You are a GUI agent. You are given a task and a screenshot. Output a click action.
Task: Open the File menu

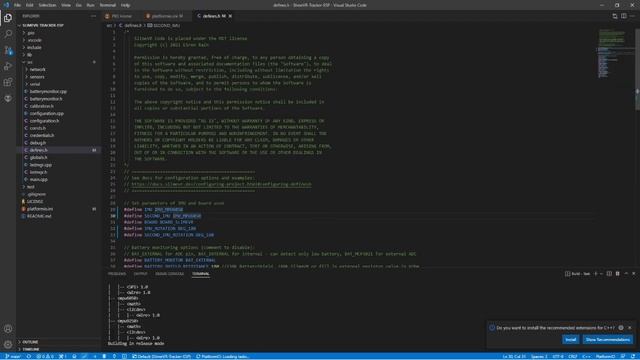[17, 5]
